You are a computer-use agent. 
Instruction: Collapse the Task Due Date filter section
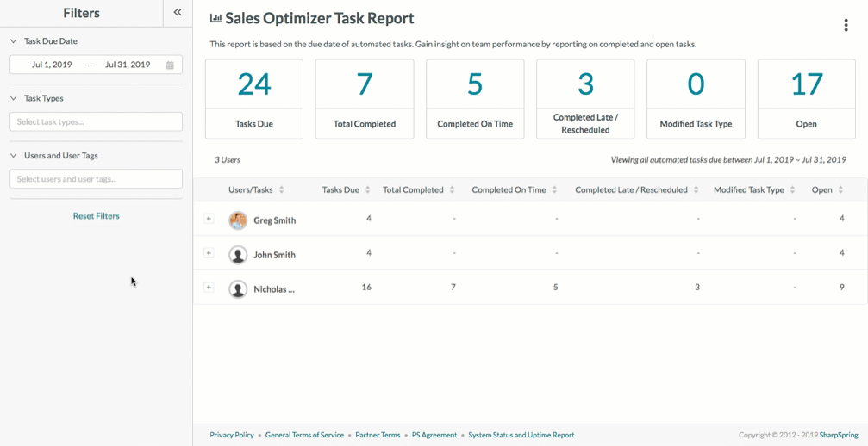pyautogui.click(x=14, y=41)
